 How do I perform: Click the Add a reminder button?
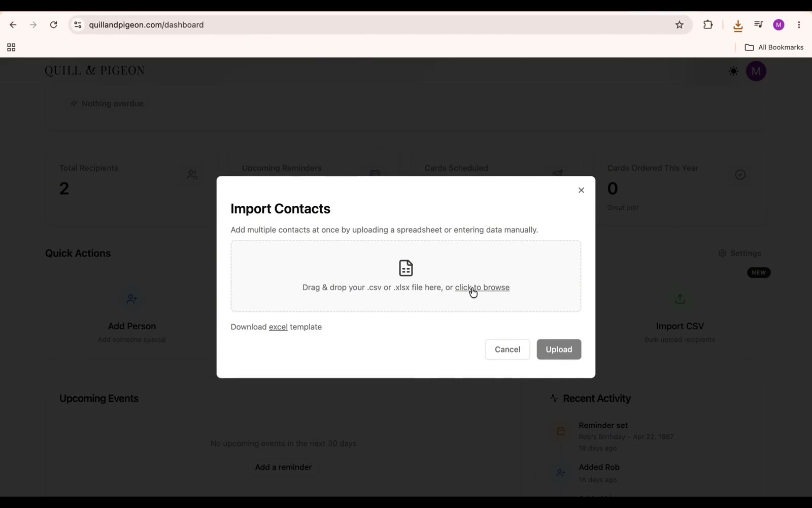[x=283, y=467]
